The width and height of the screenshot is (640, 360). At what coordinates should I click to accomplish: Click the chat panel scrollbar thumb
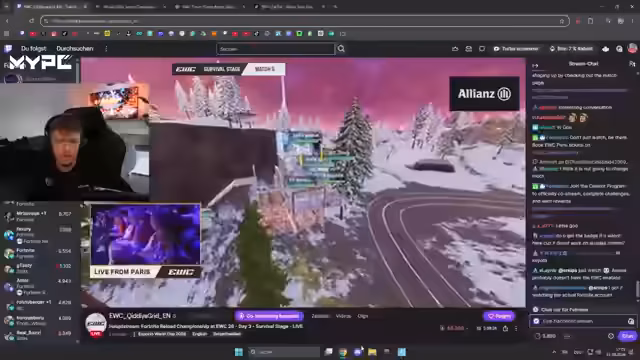(638, 289)
